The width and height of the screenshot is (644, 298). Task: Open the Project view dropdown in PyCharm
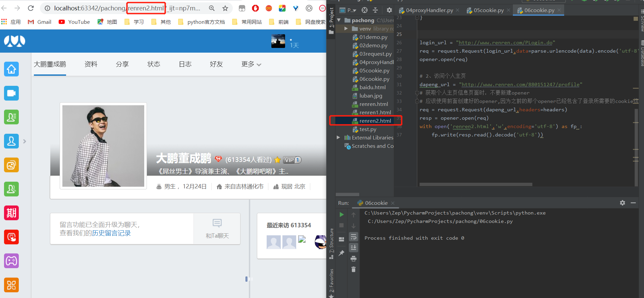coord(348,10)
